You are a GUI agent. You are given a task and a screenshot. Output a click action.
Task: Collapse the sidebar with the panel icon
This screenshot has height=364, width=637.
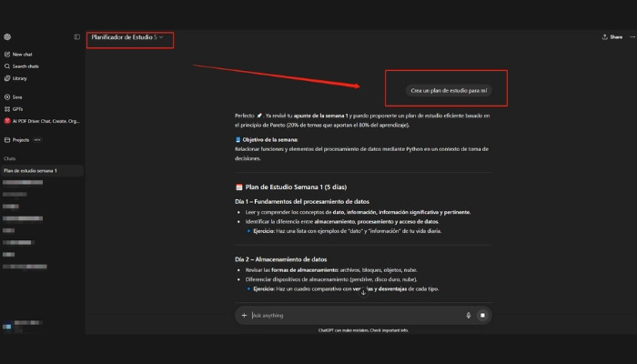(x=76, y=37)
